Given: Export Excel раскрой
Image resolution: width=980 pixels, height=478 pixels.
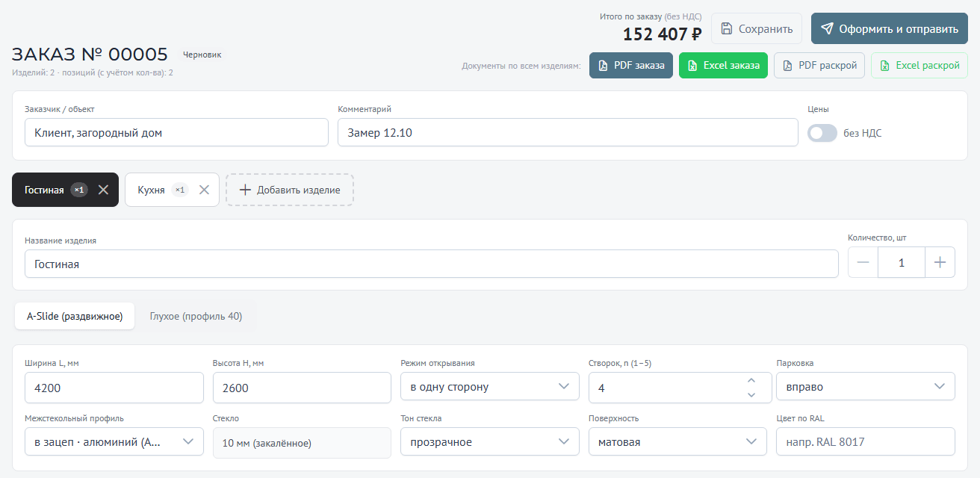Looking at the screenshot, I should tap(919, 66).
